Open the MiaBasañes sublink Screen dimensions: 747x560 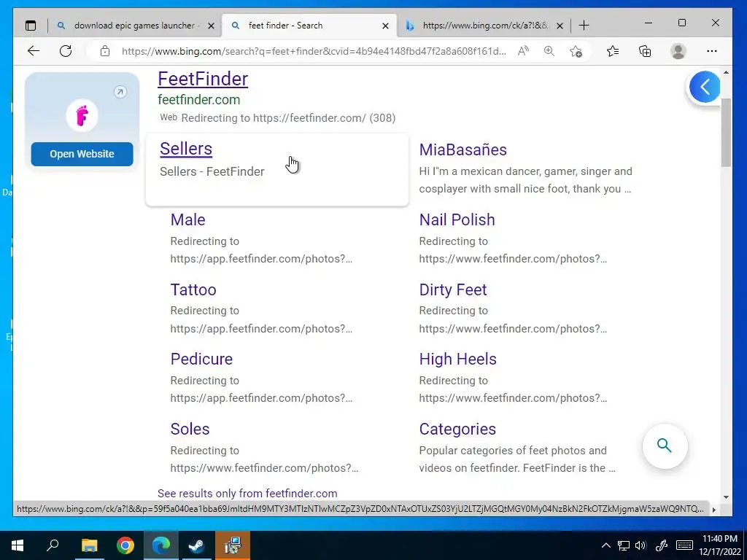(462, 149)
